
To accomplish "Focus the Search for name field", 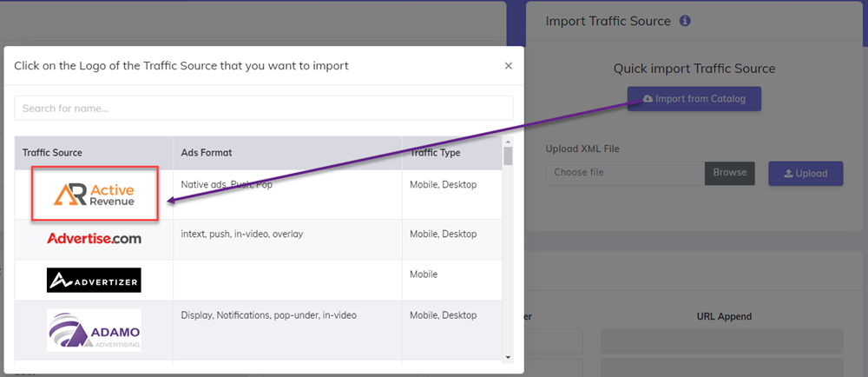I will 264,108.
